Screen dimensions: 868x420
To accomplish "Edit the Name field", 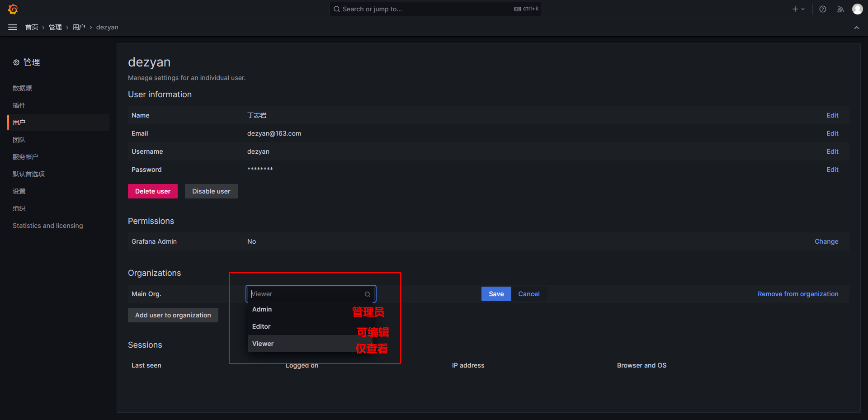I will point(832,115).
